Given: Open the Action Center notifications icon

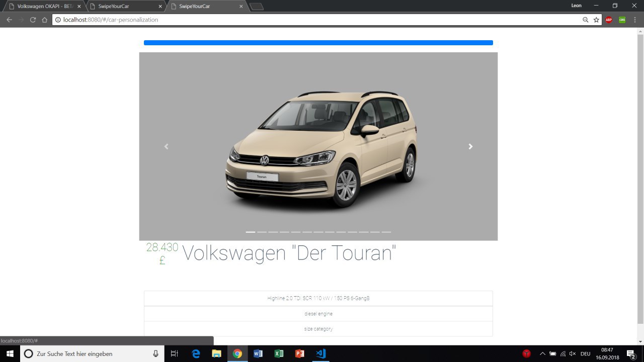Looking at the screenshot, I should 631,353.
